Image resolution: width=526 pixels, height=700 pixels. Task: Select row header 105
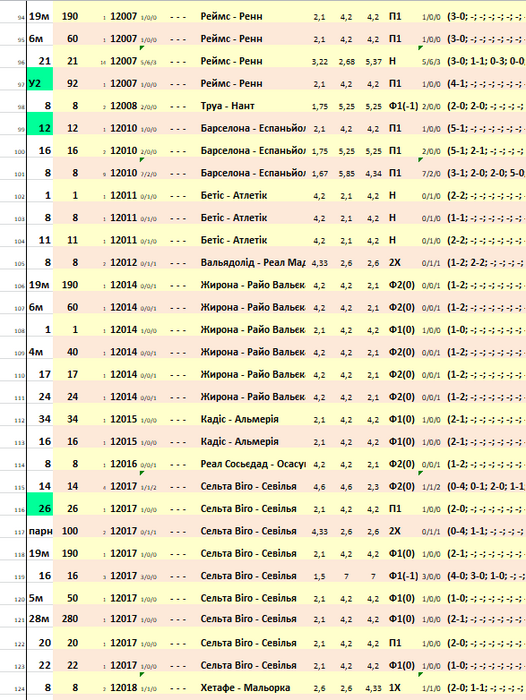pyautogui.click(x=20, y=264)
